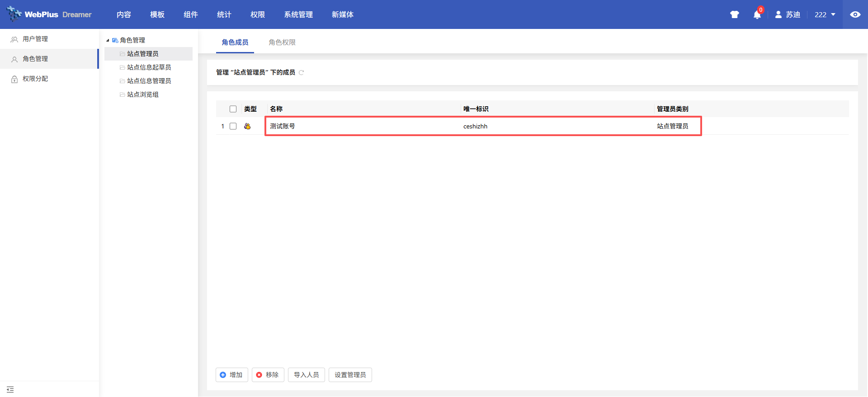
Task: Click the user type icon in row 1
Action: pos(247,126)
